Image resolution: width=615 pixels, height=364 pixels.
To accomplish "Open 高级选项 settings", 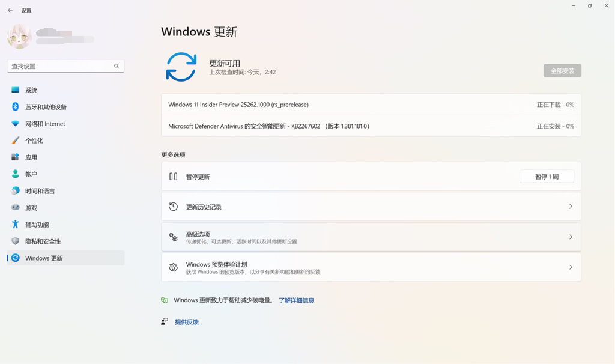I will click(371, 237).
